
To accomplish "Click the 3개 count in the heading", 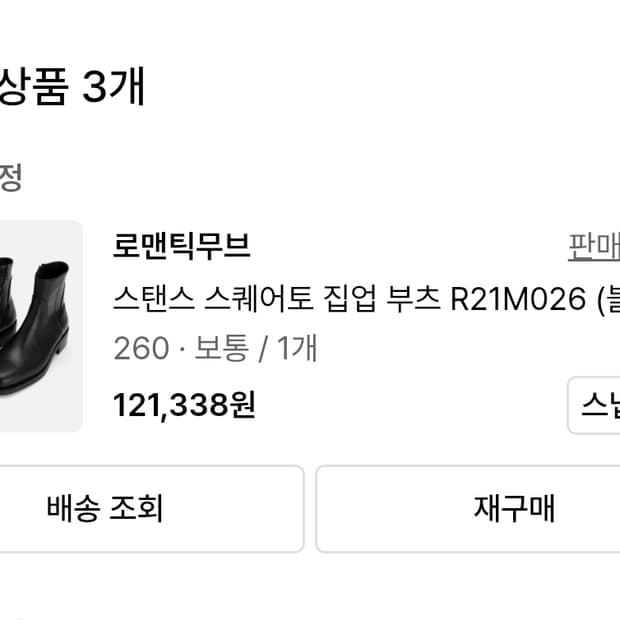I will tap(113, 86).
